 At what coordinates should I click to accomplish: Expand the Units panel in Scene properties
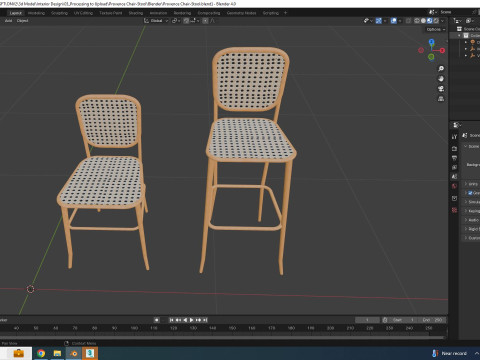tap(466, 184)
